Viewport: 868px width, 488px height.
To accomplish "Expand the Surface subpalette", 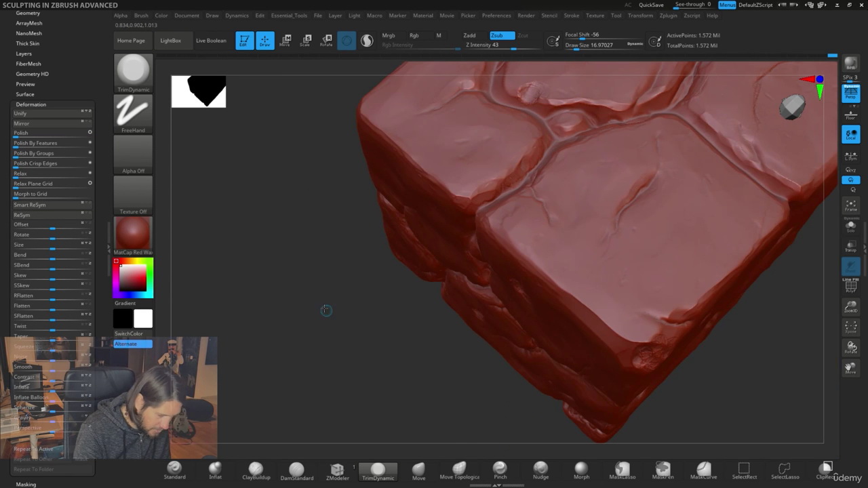I will tap(25, 94).
